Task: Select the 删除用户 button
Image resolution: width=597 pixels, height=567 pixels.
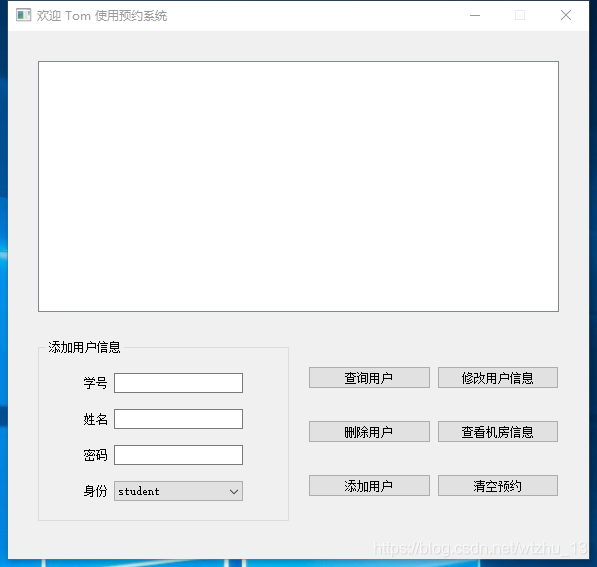Action: [x=369, y=432]
